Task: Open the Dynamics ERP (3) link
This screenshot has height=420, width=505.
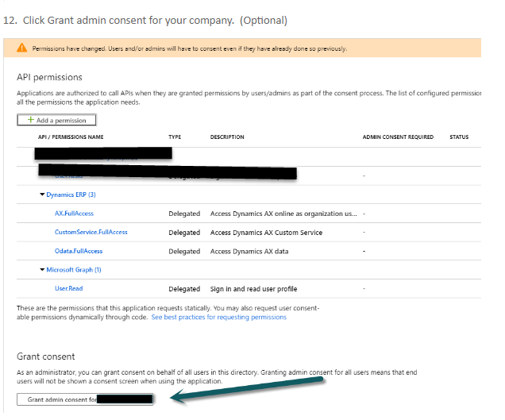Action: (71, 195)
